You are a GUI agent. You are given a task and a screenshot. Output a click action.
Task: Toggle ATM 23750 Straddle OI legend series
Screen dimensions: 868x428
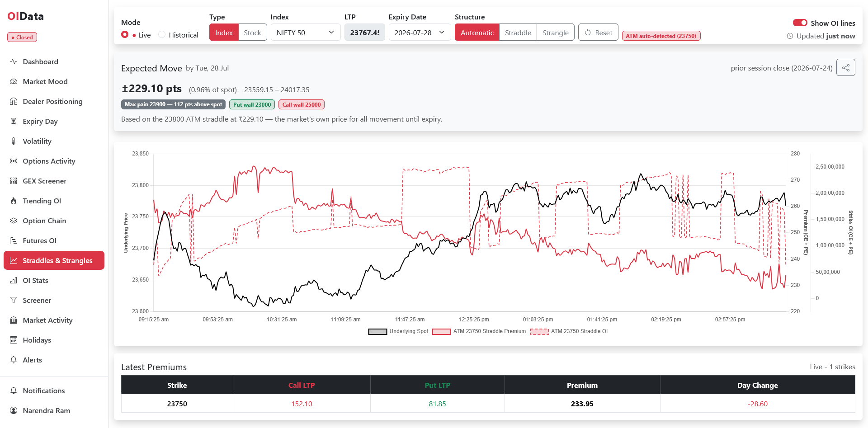tap(569, 331)
